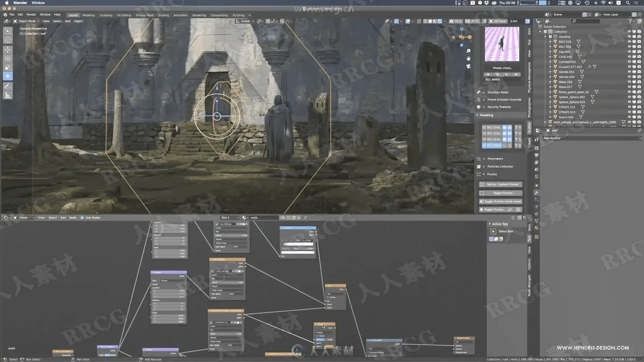The width and height of the screenshot is (644, 362).
Task: Toggle the Use Nodes checkbox
Action: [x=82, y=218]
